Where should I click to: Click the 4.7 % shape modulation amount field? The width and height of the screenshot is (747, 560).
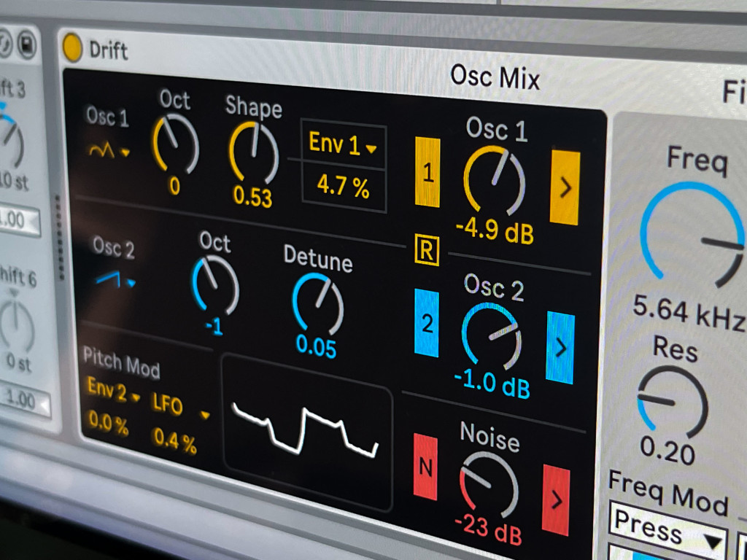[343, 189]
